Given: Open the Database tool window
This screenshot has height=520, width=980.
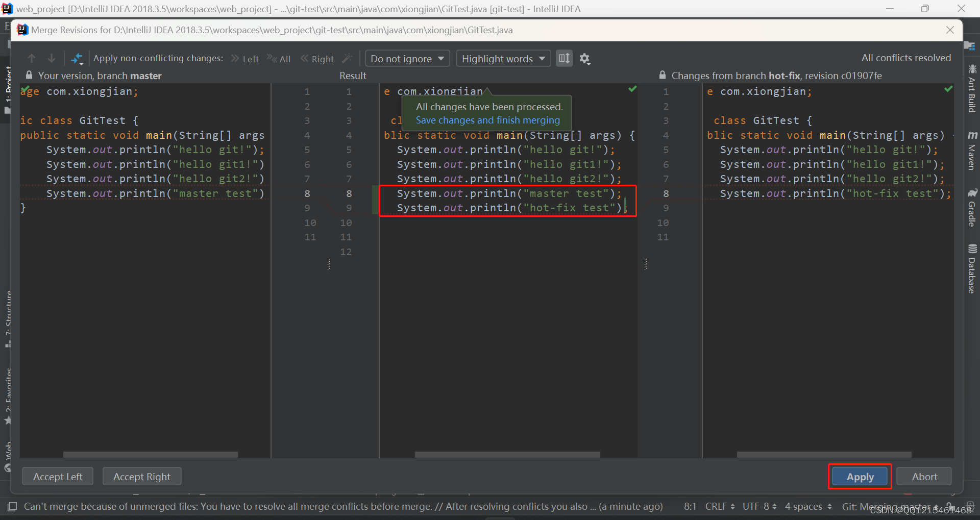Looking at the screenshot, I should [x=972, y=269].
